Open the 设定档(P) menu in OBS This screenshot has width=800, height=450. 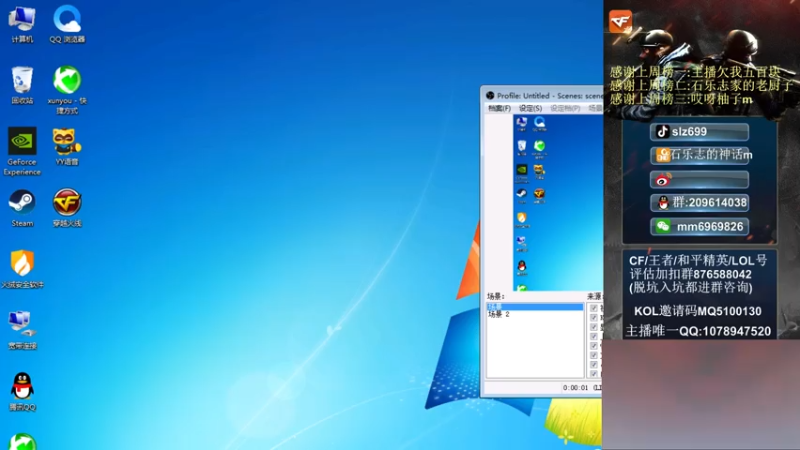[565, 108]
